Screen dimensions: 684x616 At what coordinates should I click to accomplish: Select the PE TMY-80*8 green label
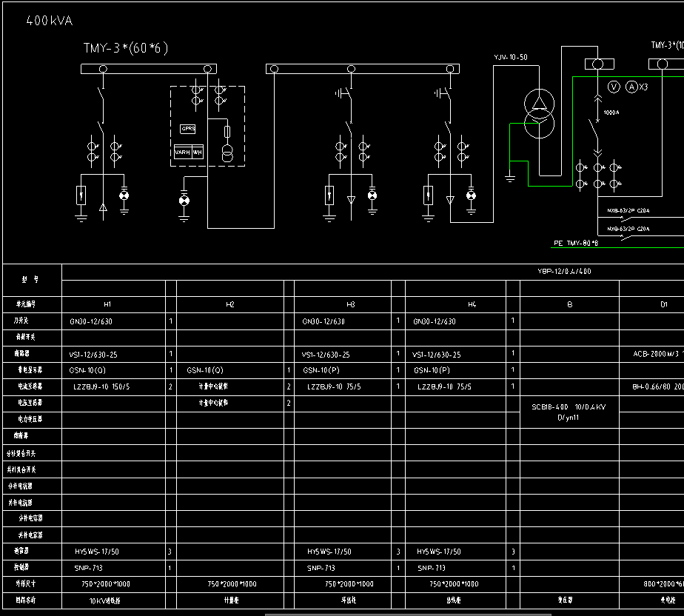point(576,243)
